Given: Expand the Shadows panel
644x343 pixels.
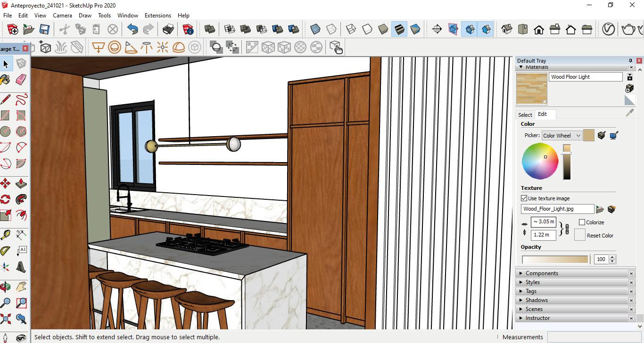Looking at the screenshot, I should tap(537, 300).
